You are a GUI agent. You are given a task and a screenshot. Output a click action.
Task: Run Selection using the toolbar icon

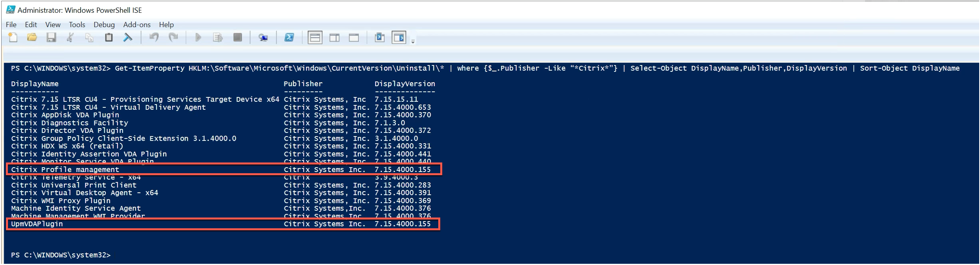[218, 38]
